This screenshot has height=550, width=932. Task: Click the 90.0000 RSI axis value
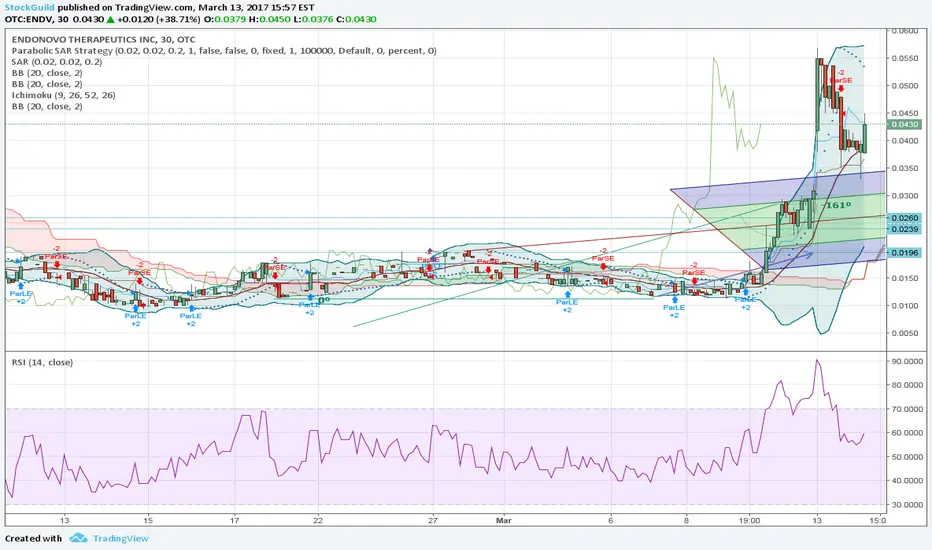pos(907,362)
